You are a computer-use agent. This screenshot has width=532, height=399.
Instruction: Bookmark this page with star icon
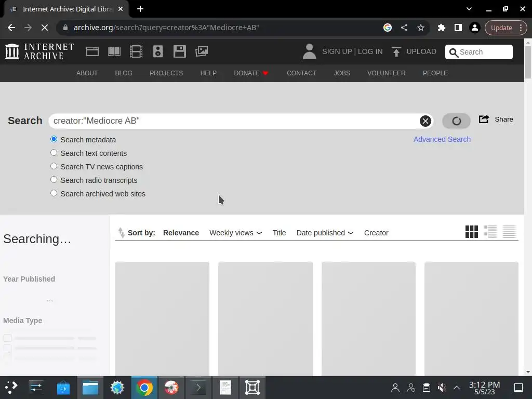tap(421, 28)
